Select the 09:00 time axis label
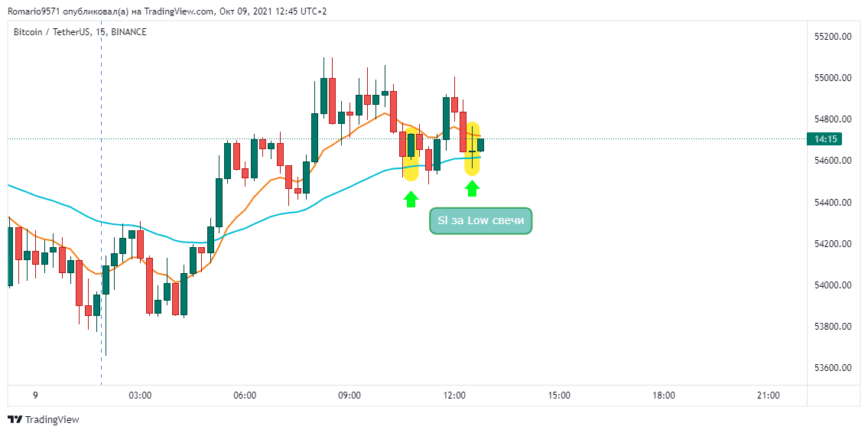 (349, 396)
